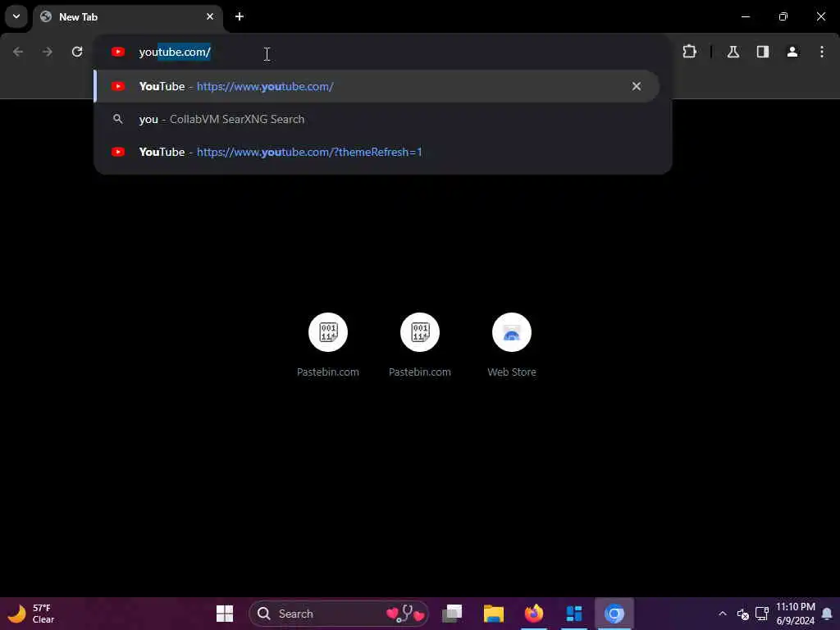Remove the first YouTube suggestion with X

(x=637, y=86)
